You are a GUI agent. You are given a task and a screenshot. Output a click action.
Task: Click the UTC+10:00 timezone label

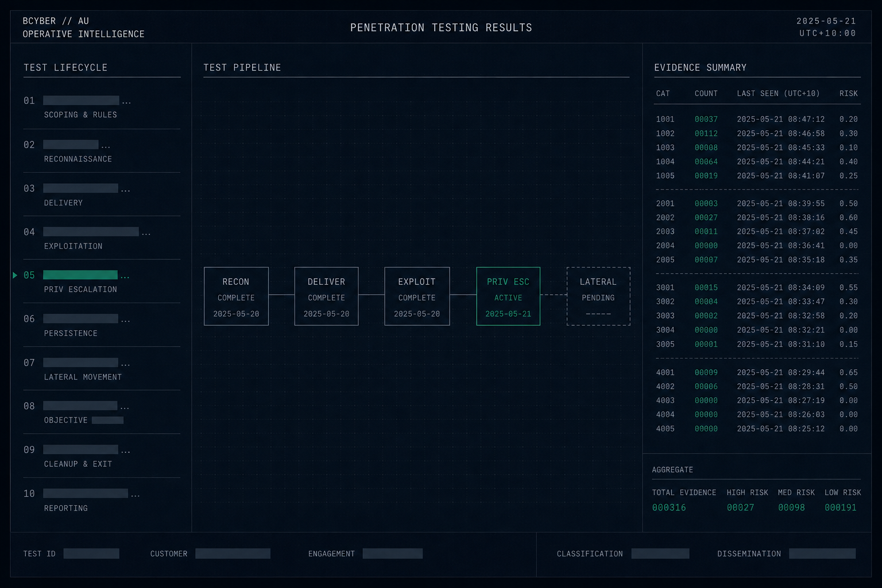828,33
